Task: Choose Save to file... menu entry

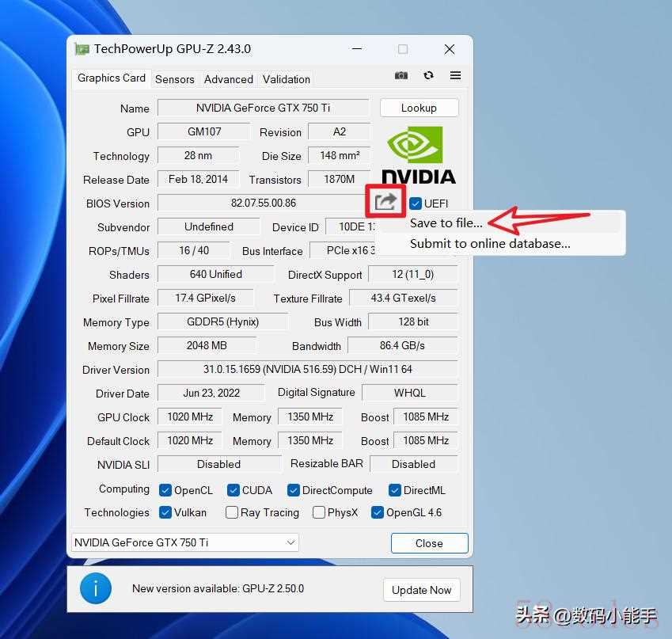Action: (x=500, y=223)
